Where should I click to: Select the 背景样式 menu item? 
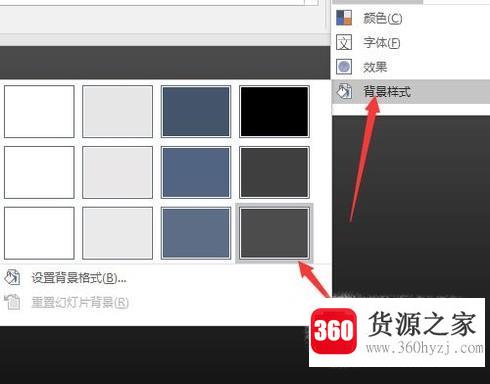tap(411, 91)
